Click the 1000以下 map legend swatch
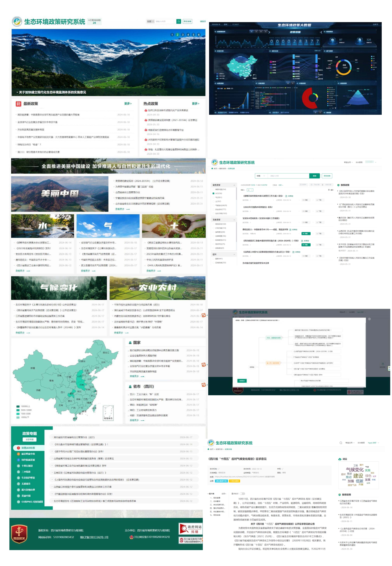The image size is (392, 566). [18, 417]
